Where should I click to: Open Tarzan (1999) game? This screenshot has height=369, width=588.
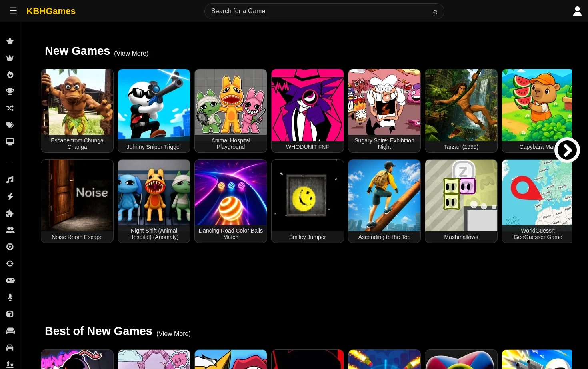pos(461,111)
